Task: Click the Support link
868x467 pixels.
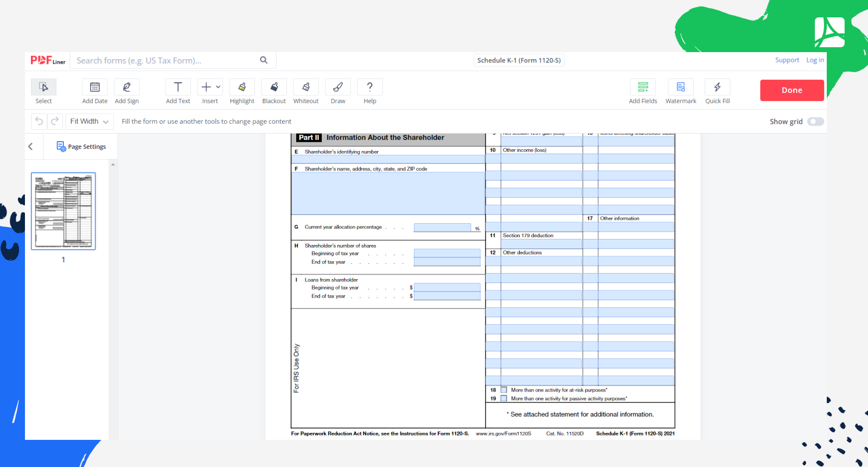Action: point(787,60)
